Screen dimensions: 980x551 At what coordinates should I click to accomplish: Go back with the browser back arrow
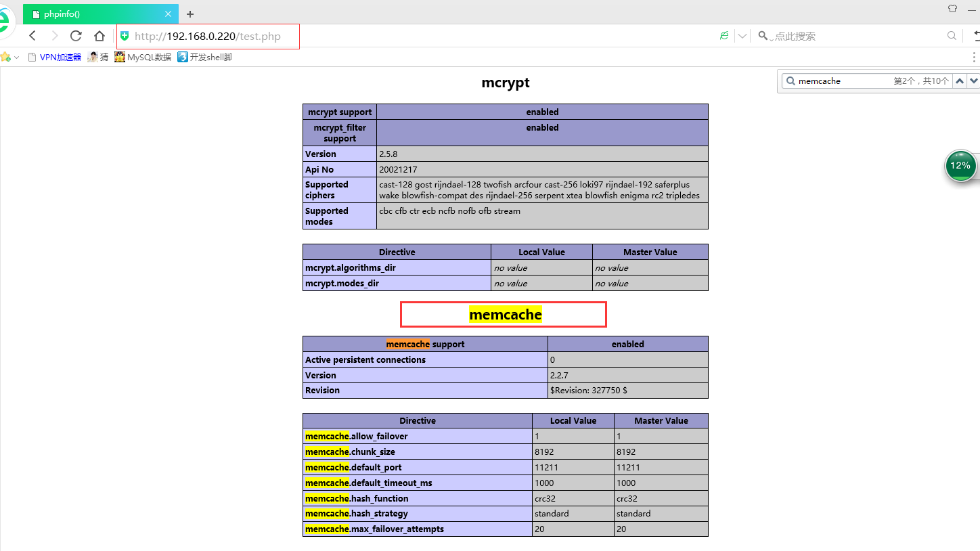click(x=32, y=36)
